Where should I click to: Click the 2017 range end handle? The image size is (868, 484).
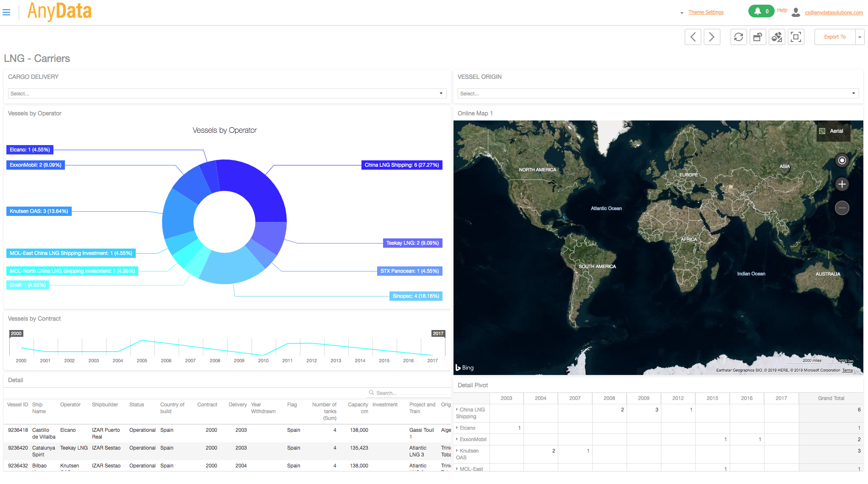(x=438, y=333)
